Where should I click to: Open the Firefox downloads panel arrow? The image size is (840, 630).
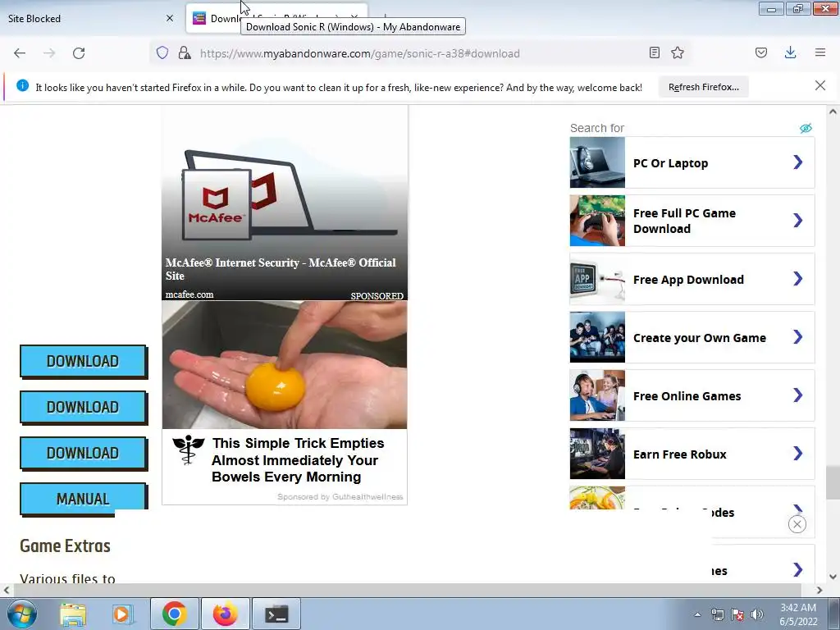pyautogui.click(x=790, y=52)
